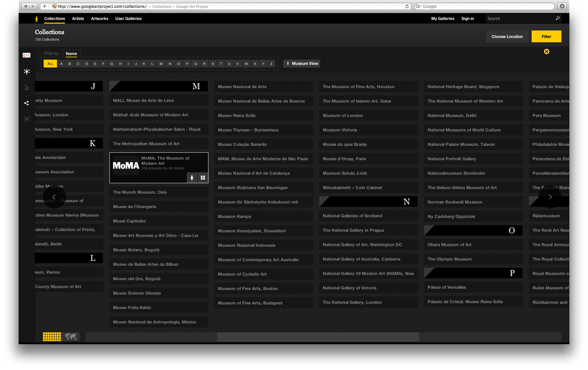Switch to world map view
This screenshot has height=370, width=588.
(x=70, y=337)
